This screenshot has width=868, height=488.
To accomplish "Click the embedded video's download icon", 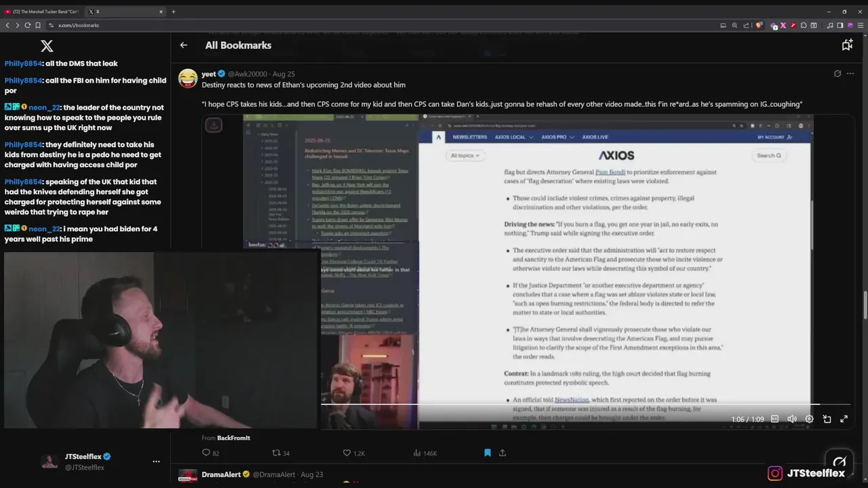I will coord(214,125).
